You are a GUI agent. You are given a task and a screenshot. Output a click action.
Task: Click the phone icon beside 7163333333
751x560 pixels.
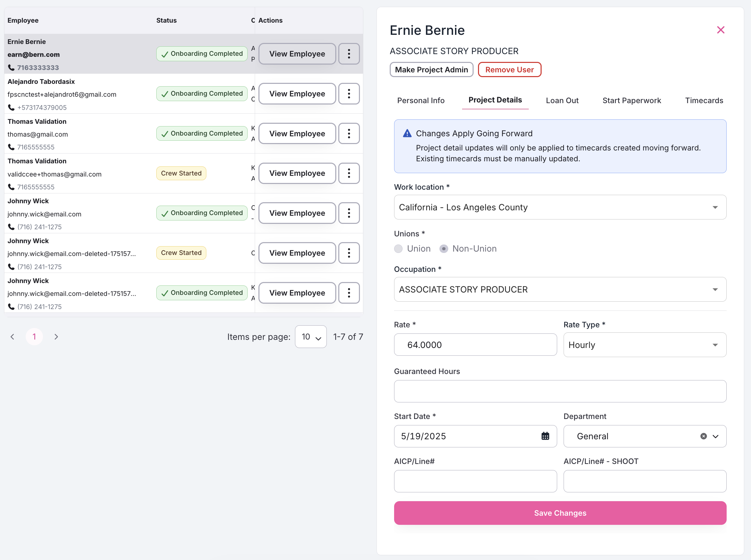click(x=11, y=68)
